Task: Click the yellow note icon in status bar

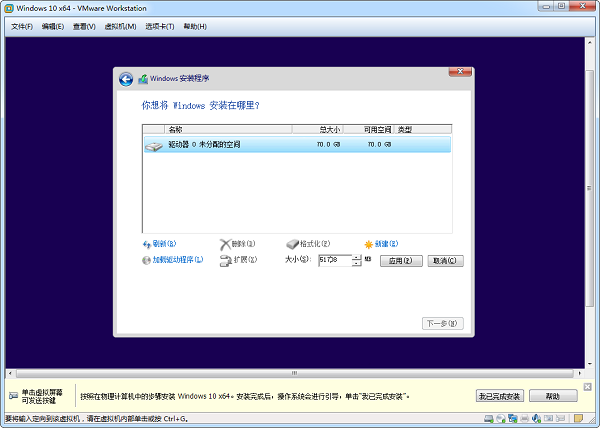Action: [579, 418]
